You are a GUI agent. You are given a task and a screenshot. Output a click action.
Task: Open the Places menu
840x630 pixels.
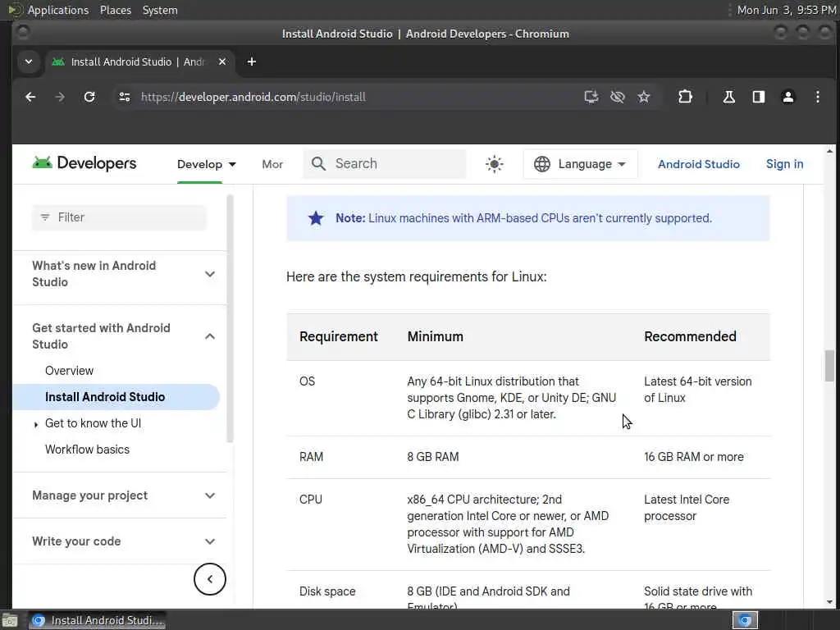click(116, 10)
